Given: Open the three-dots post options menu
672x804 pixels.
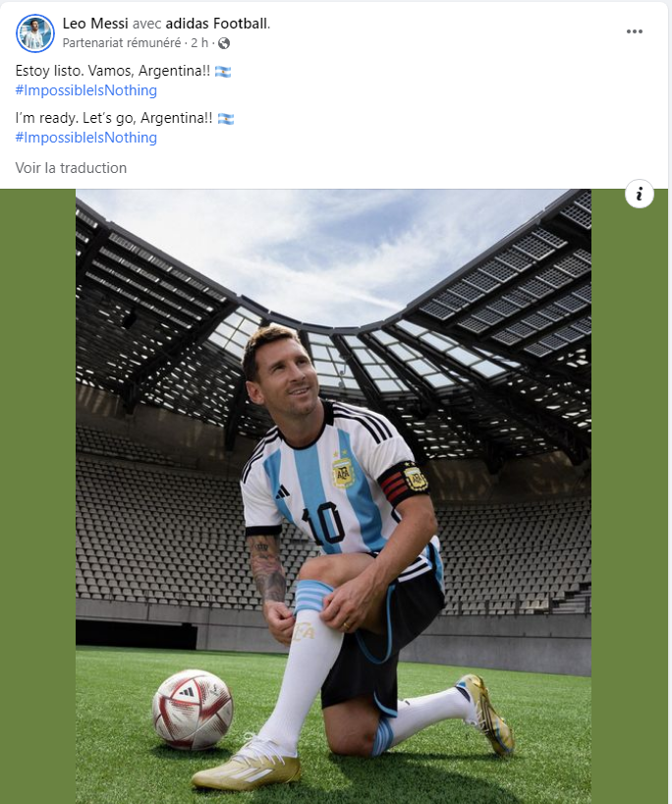Looking at the screenshot, I should point(634,31).
